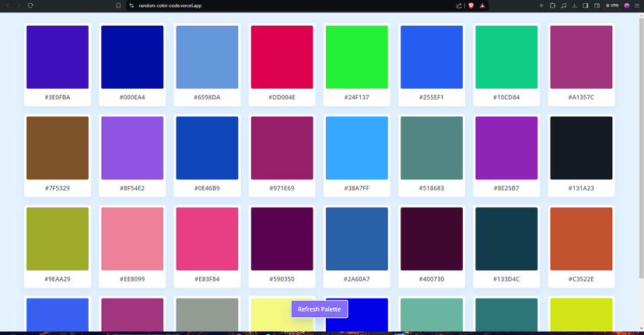Reload the page with the browser refresh icon
644x335 pixels.
click(x=30, y=5)
